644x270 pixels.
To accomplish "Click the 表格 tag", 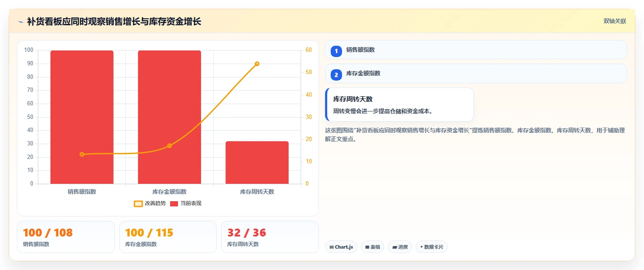I will (x=372, y=247).
